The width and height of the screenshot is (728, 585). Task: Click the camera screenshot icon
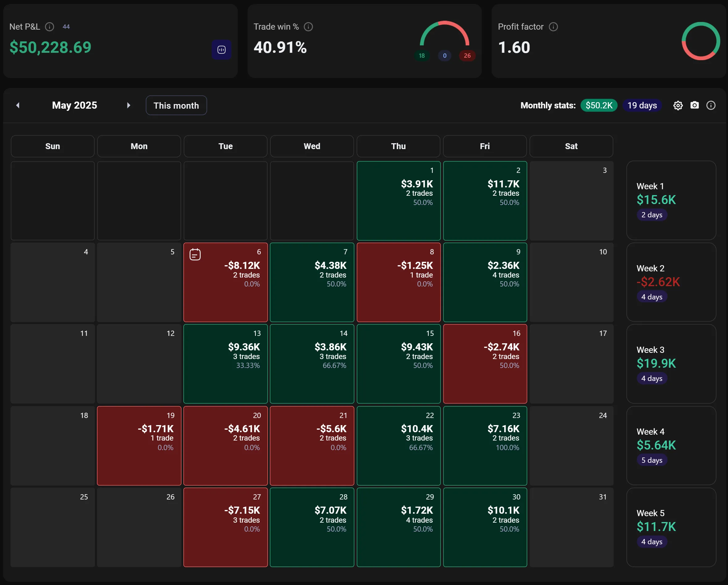(x=694, y=105)
